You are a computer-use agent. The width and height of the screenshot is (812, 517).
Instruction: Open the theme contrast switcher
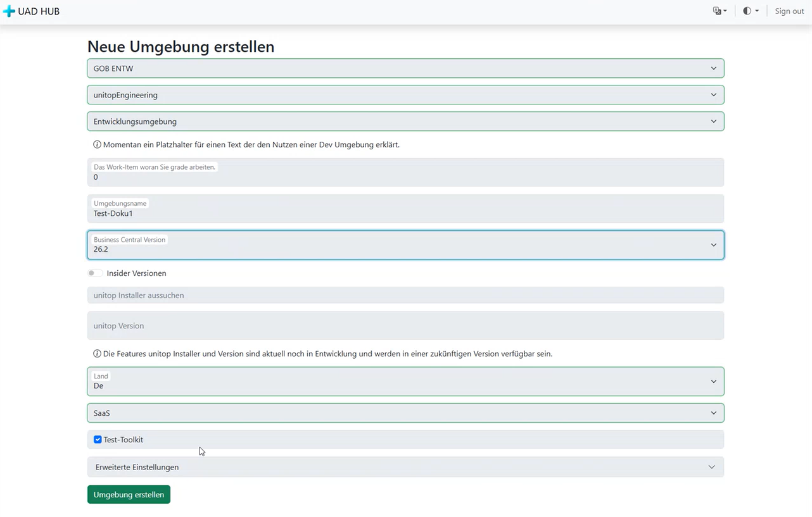[x=750, y=11]
